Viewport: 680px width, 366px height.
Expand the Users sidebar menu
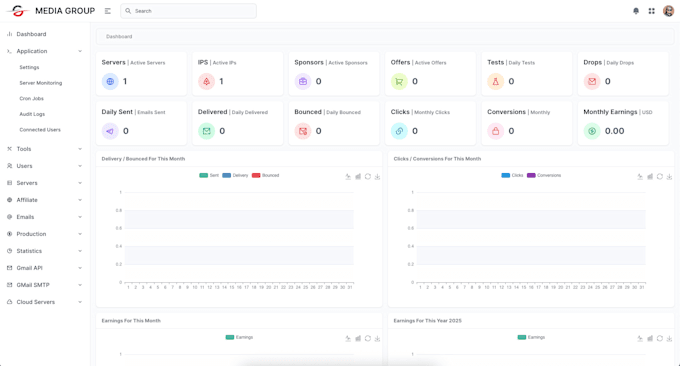point(45,166)
